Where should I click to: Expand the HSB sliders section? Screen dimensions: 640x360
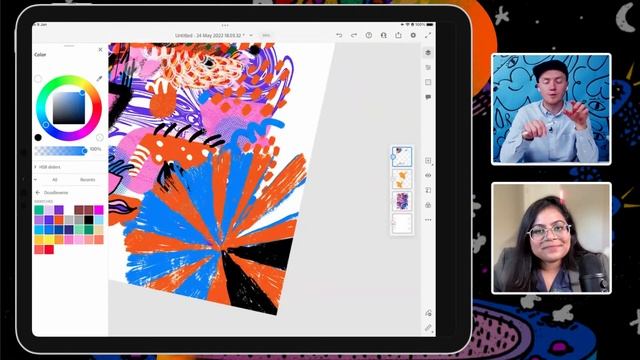(x=47, y=167)
